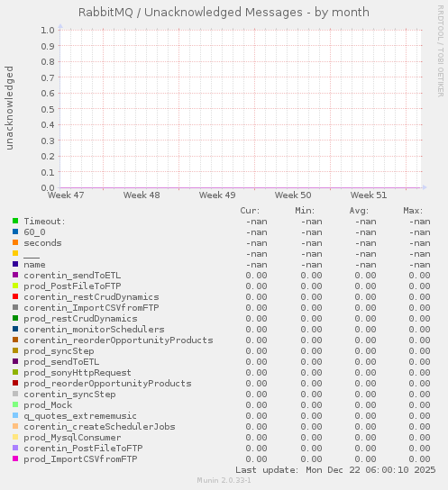Select the corentin_monitorSchedulers legend label
448x490 pixels.
(94, 330)
